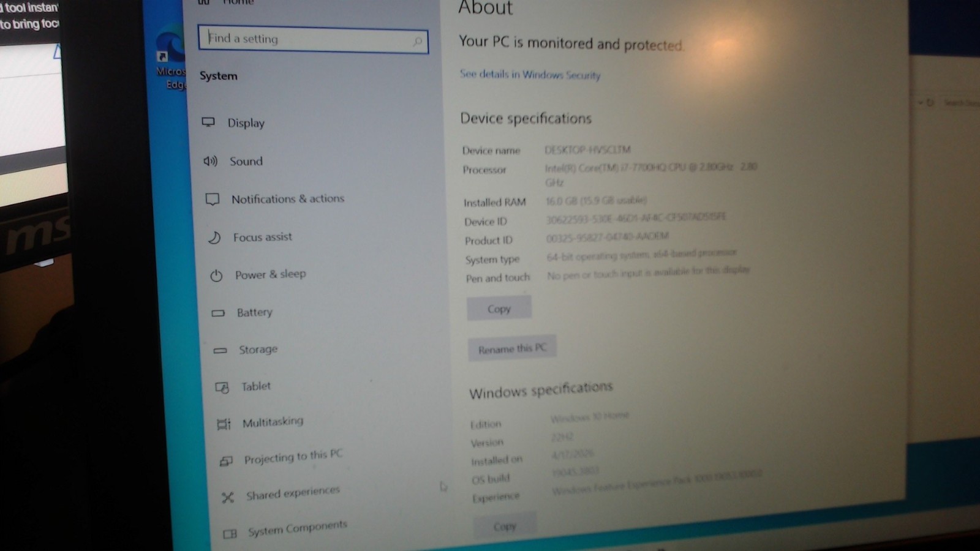Click the Find a setting search box
This screenshot has width=980, height=551.
click(313, 39)
